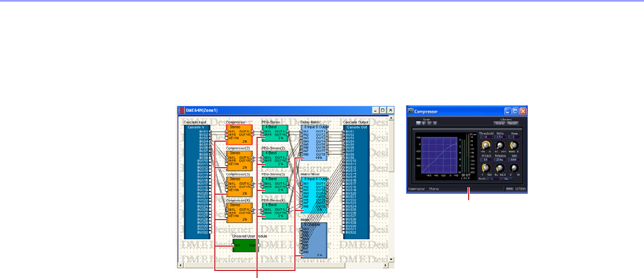Click the Knee knob in the Compressor window
This screenshot has width=644, height=278.
pos(514,145)
